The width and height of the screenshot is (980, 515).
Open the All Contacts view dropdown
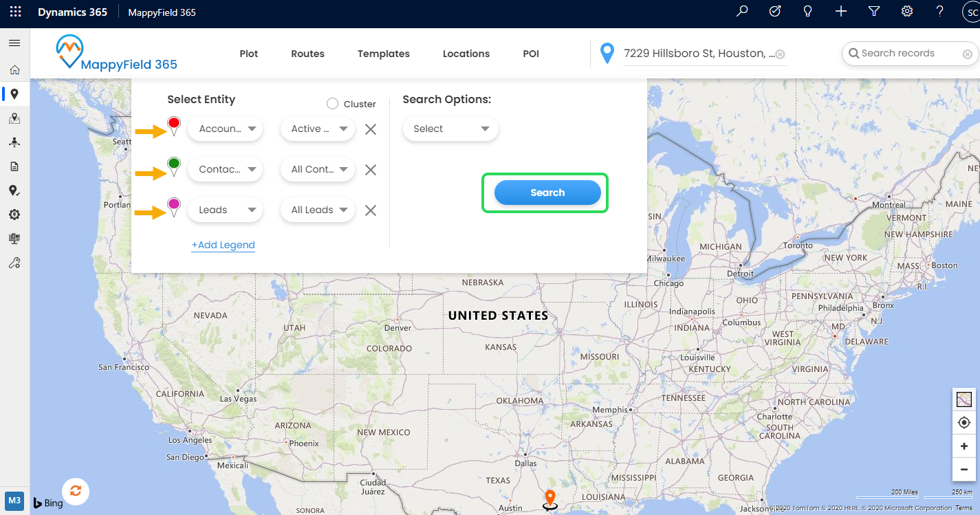[x=318, y=169]
